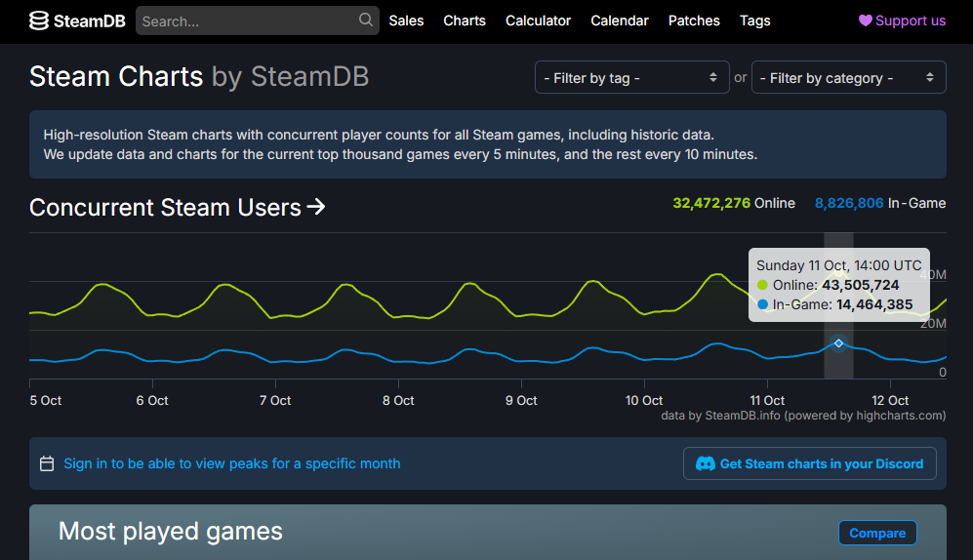Click the Discord logo icon
This screenshot has height=560, width=973.
[x=706, y=463]
